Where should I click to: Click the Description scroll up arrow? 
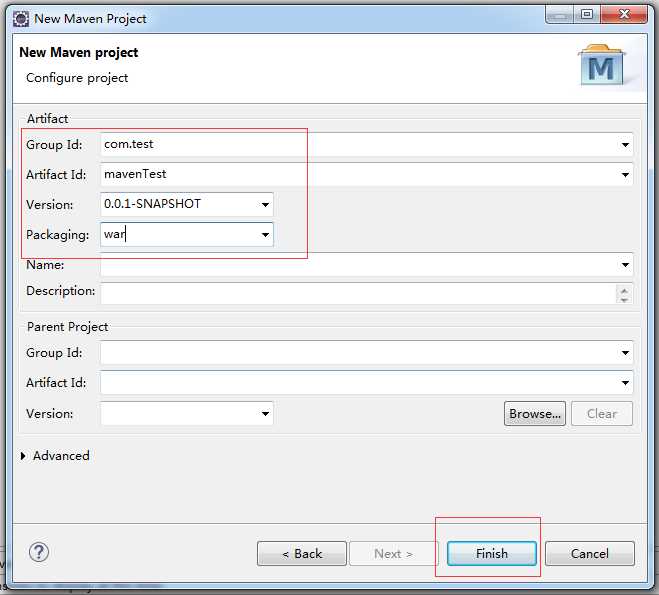(624, 290)
